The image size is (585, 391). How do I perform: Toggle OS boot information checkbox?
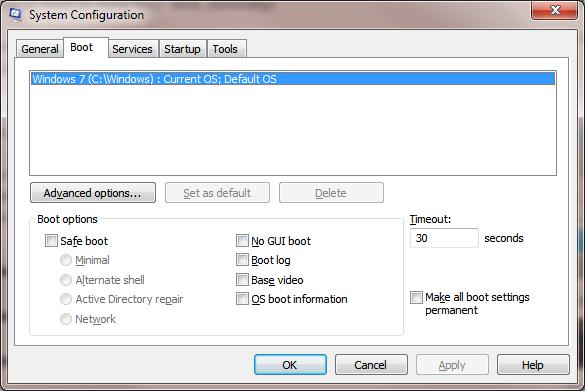242,298
